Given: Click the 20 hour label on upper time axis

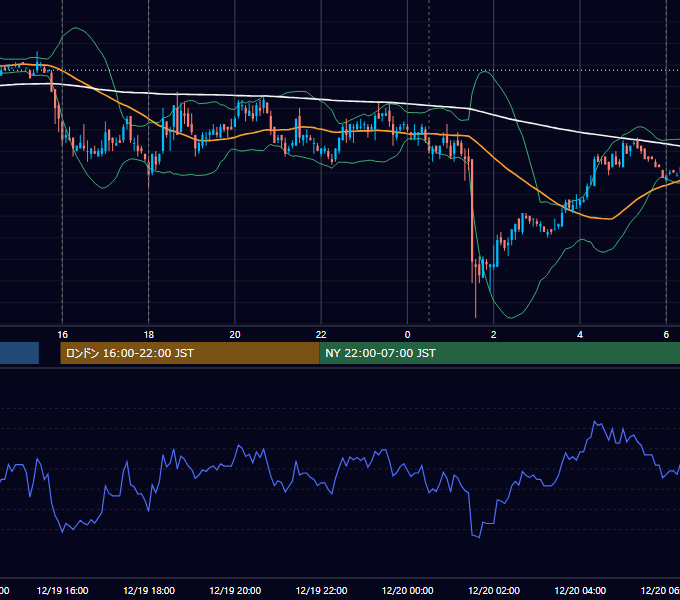Looking at the screenshot, I should [x=235, y=334].
